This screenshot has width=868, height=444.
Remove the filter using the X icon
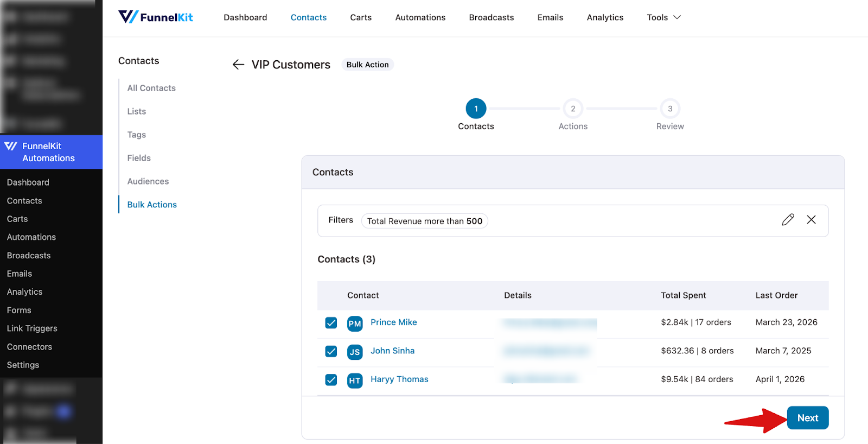(811, 220)
